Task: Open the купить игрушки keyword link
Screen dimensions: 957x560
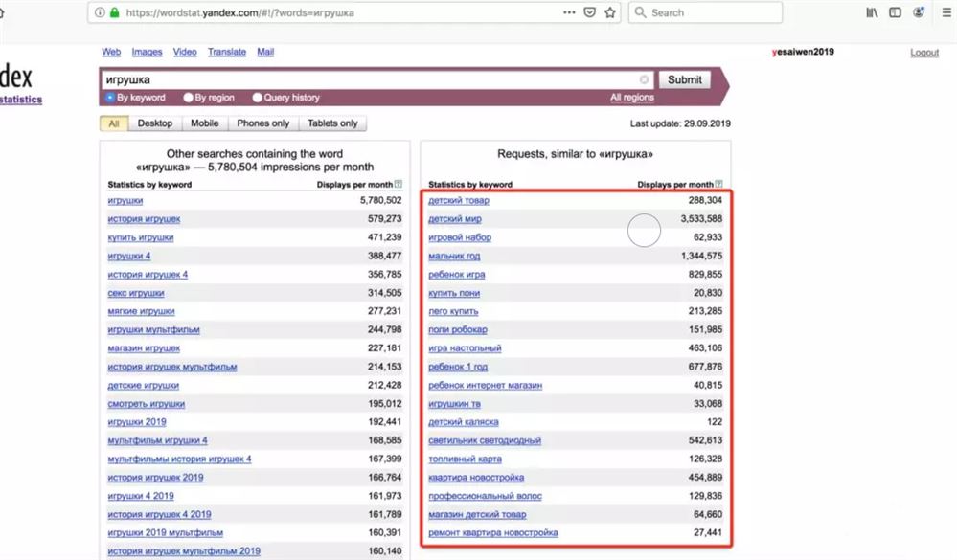Action: [x=141, y=237]
